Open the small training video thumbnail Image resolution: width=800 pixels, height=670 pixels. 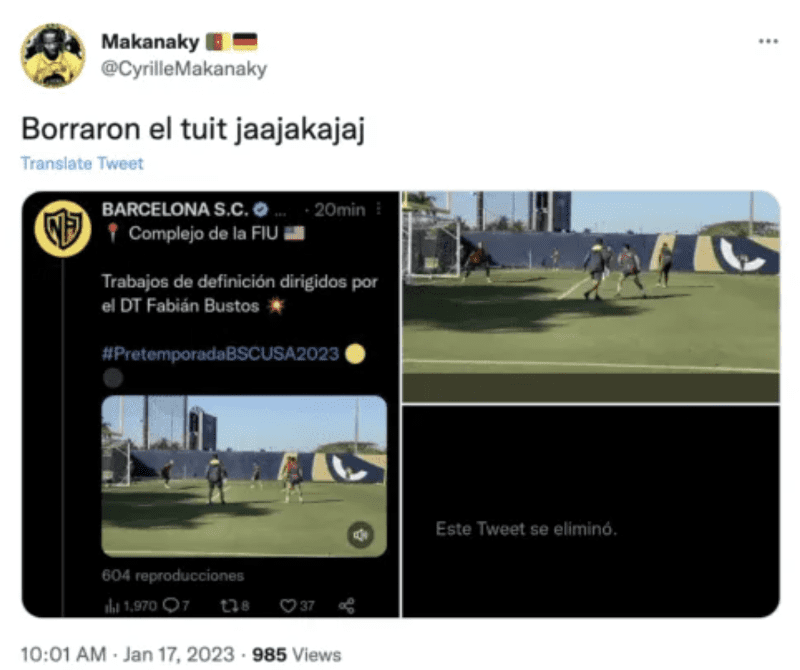pyautogui.click(x=244, y=476)
